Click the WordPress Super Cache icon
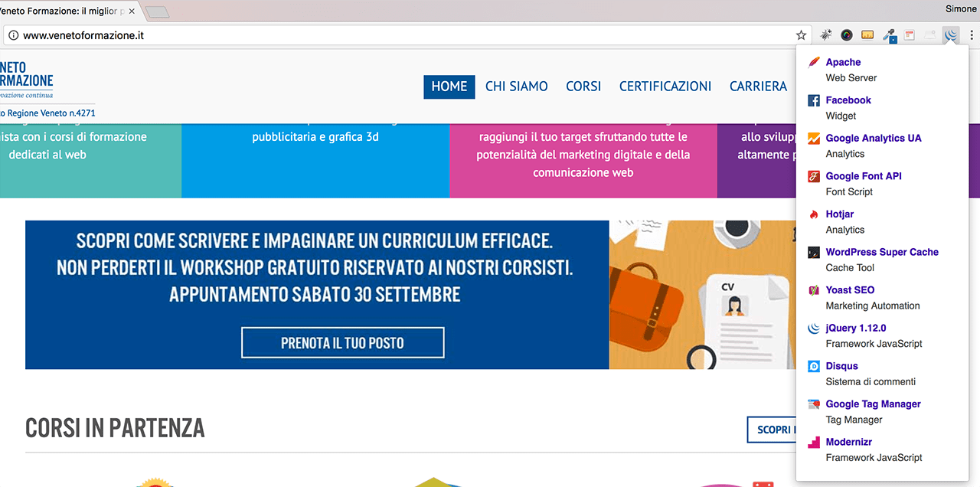This screenshot has height=487, width=980. click(x=814, y=252)
